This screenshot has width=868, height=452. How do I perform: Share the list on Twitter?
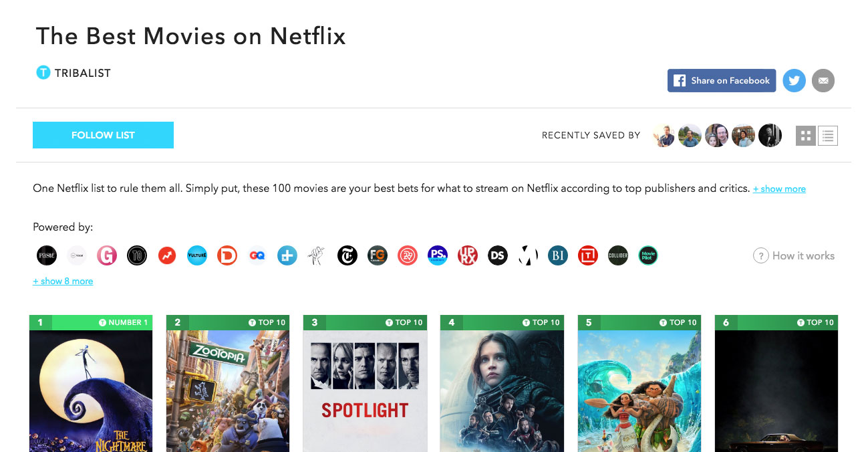click(x=794, y=80)
